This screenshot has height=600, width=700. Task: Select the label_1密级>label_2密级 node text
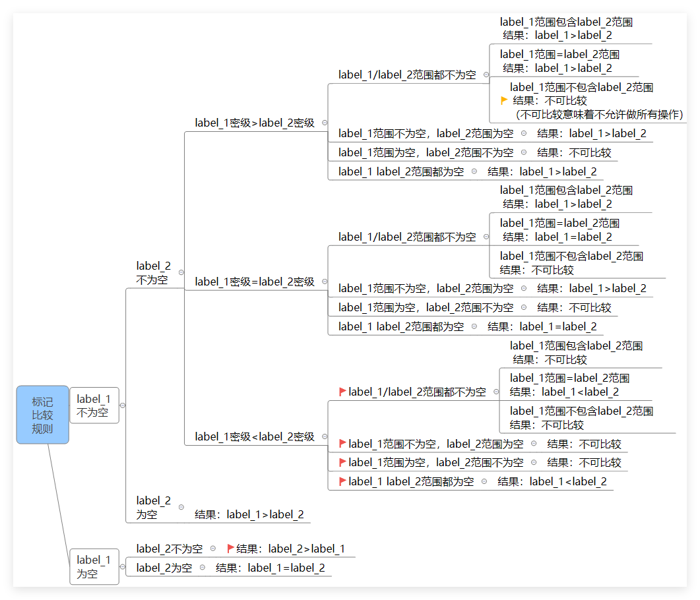254,123
